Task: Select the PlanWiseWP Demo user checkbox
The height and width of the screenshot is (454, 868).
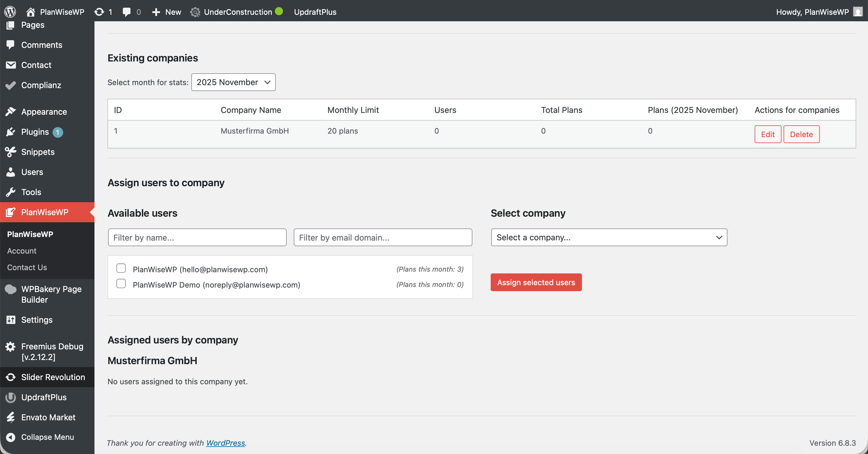Action: point(121,284)
